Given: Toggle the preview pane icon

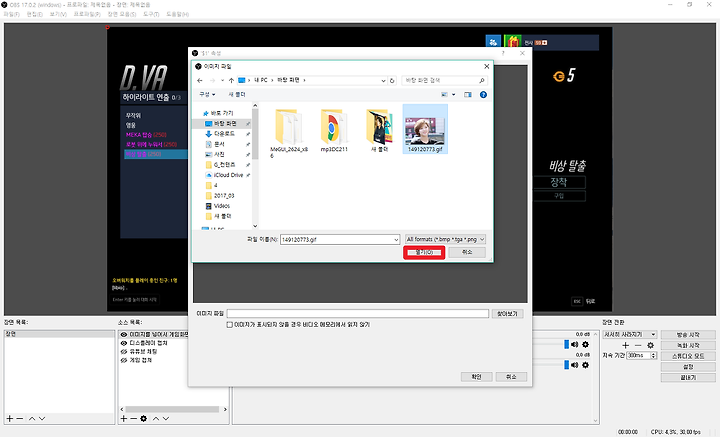Looking at the screenshot, I should click(467, 95).
